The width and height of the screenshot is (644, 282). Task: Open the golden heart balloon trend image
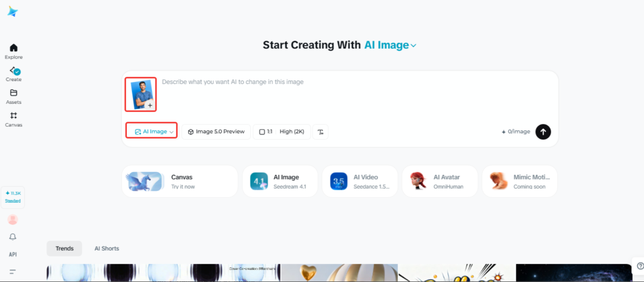tap(339, 273)
